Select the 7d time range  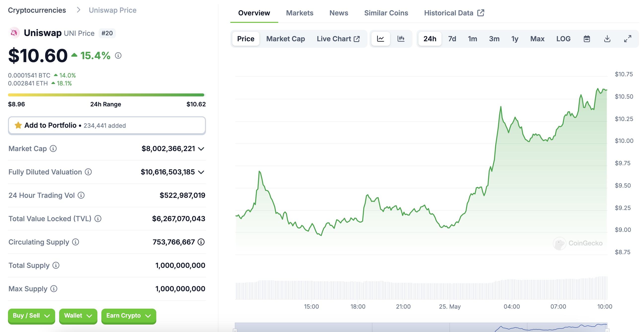(x=452, y=39)
